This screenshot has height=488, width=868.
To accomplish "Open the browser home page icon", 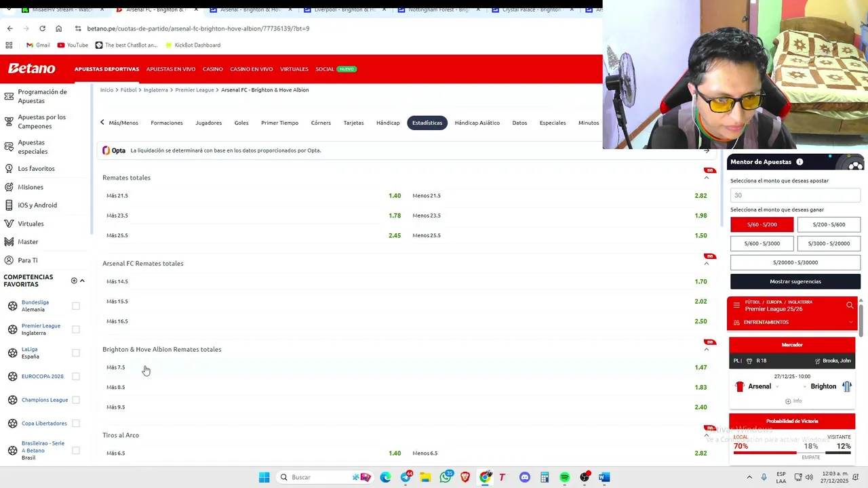I will 58,28.
